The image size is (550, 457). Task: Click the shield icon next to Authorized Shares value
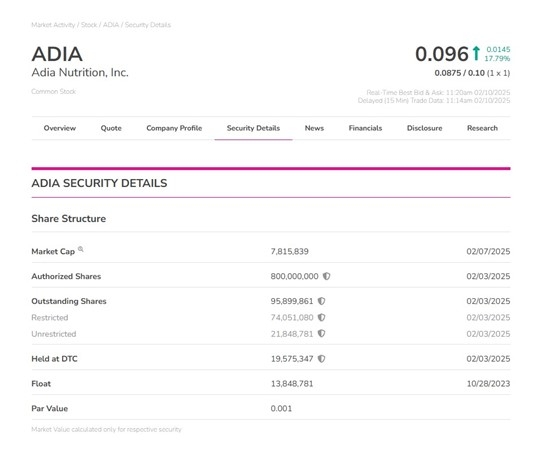pyautogui.click(x=326, y=276)
